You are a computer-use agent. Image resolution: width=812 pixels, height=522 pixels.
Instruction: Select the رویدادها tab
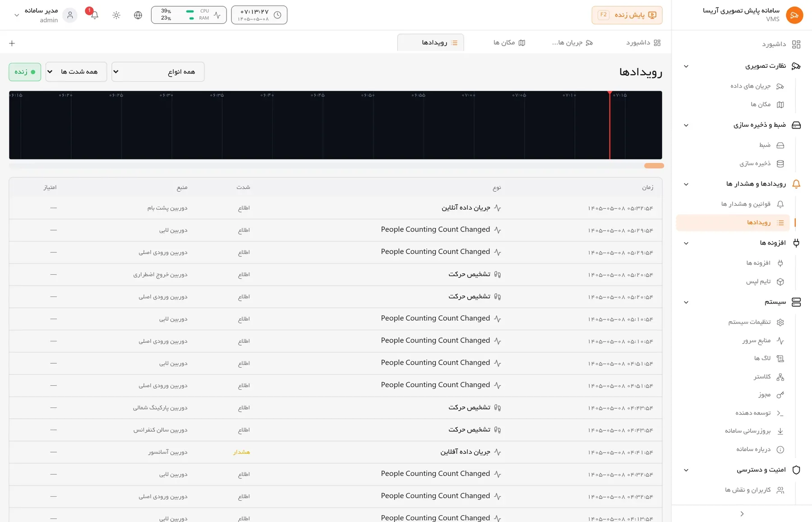coord(430,42)
